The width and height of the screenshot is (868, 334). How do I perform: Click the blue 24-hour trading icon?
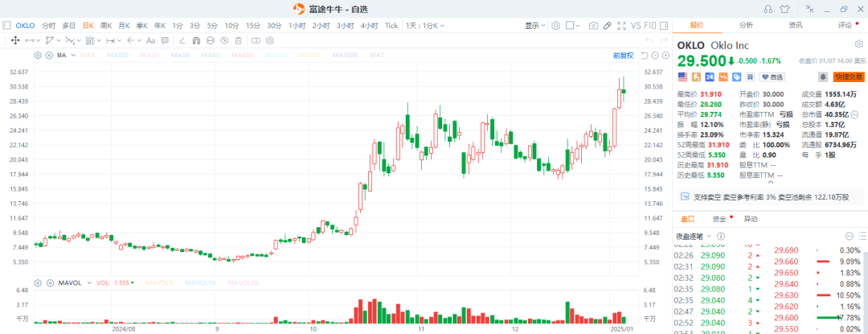point(709,77)
